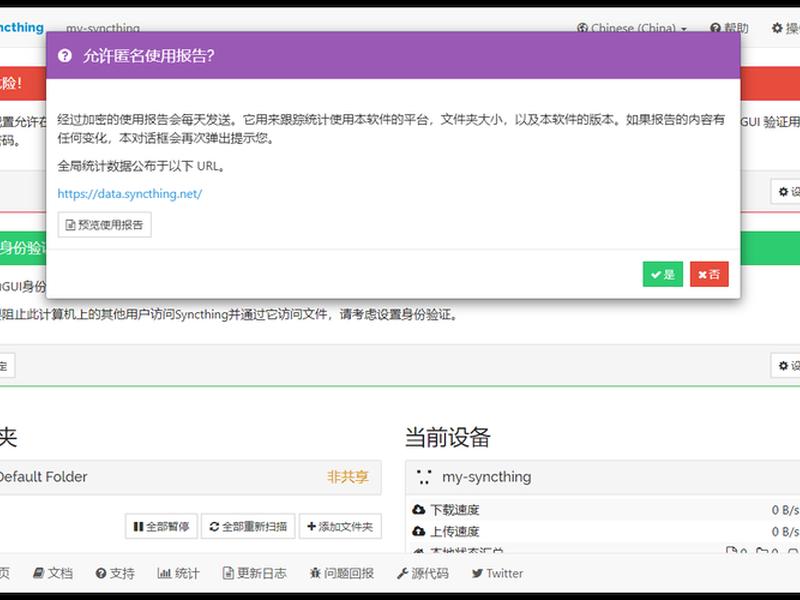The height and width of the screenshot is (600, 800).
Task: Click the red 否 (No) button
Action: point(709,274)
